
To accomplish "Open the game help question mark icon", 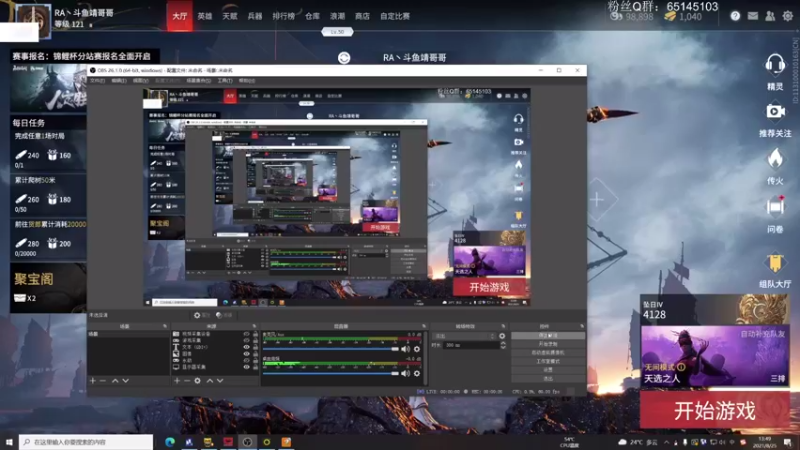I will (735, 16).
